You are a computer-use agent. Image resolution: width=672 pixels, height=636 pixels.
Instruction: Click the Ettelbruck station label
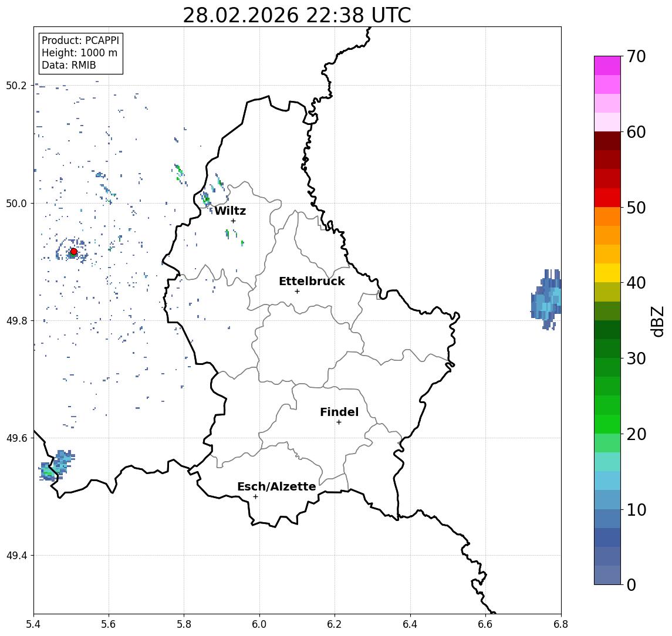[312, 281]
